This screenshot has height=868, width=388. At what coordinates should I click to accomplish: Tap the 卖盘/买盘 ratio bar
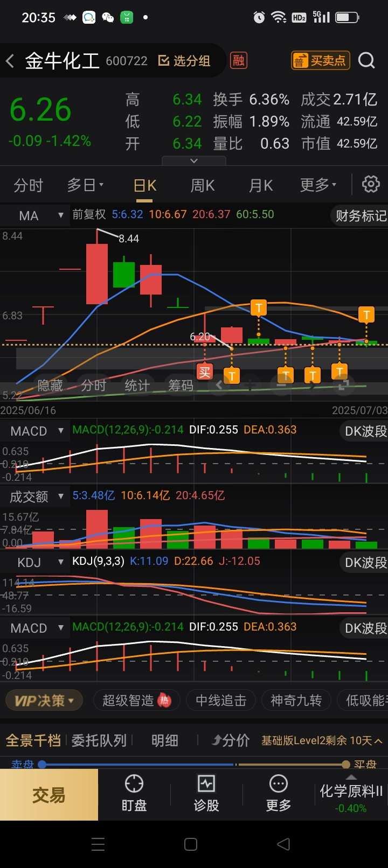pos(194,764)
